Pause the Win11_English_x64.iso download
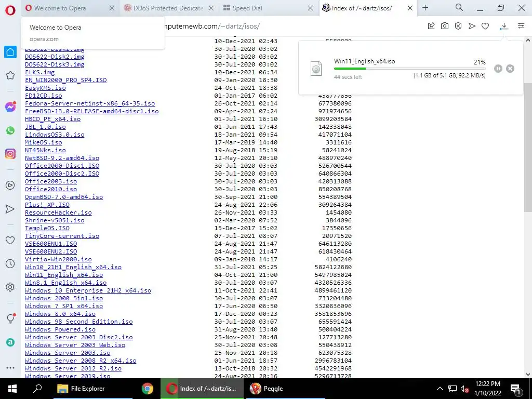 click(498, 69)
